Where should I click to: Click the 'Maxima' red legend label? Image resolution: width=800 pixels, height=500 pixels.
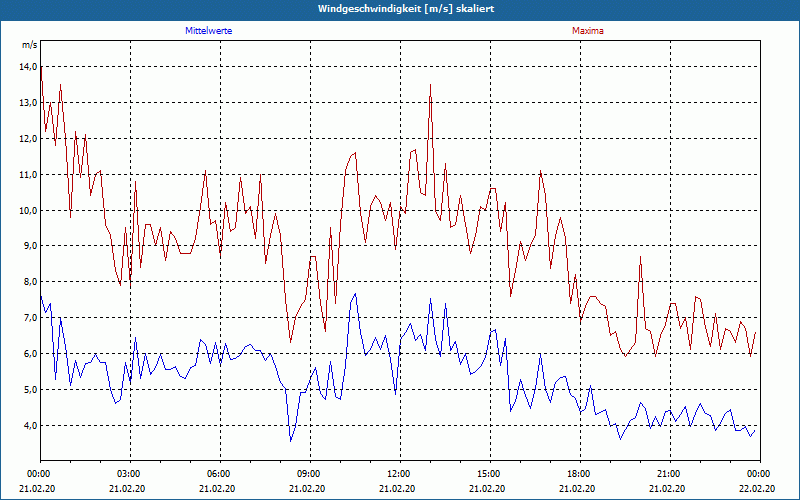(588, 31)
